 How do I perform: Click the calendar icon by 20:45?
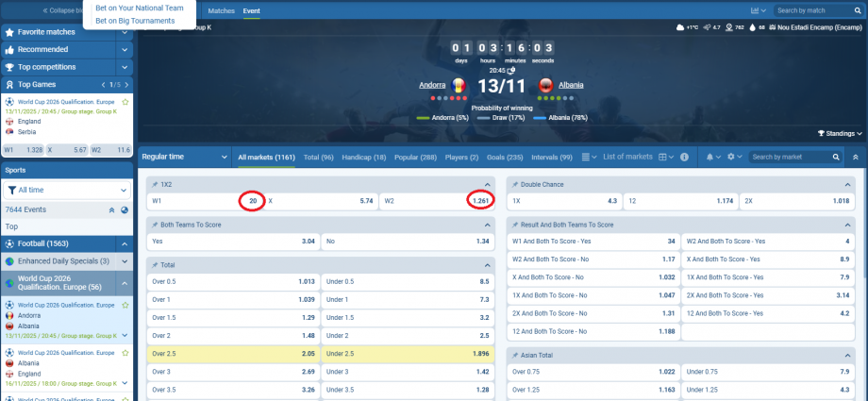511,71
